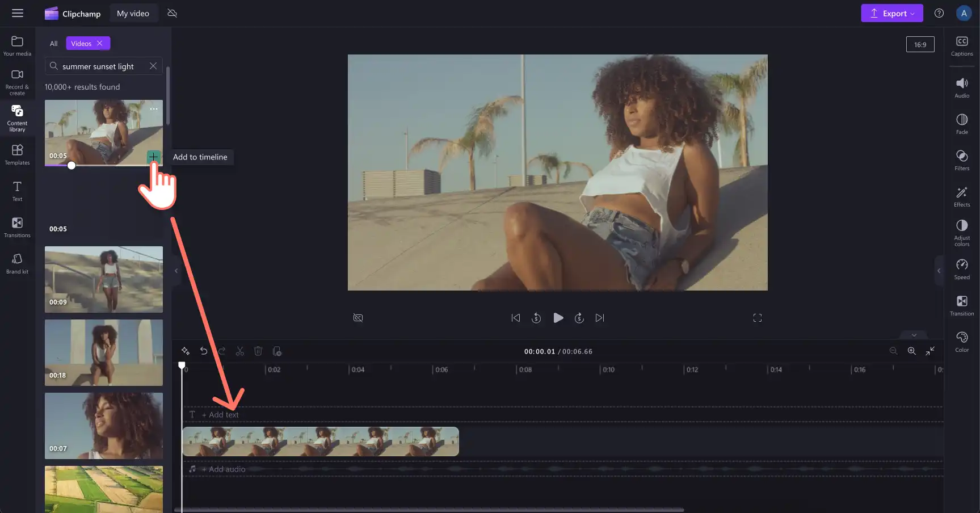
Task: Select the Split scissors tool
Action: pyautogui.click(x=240, y=351)
